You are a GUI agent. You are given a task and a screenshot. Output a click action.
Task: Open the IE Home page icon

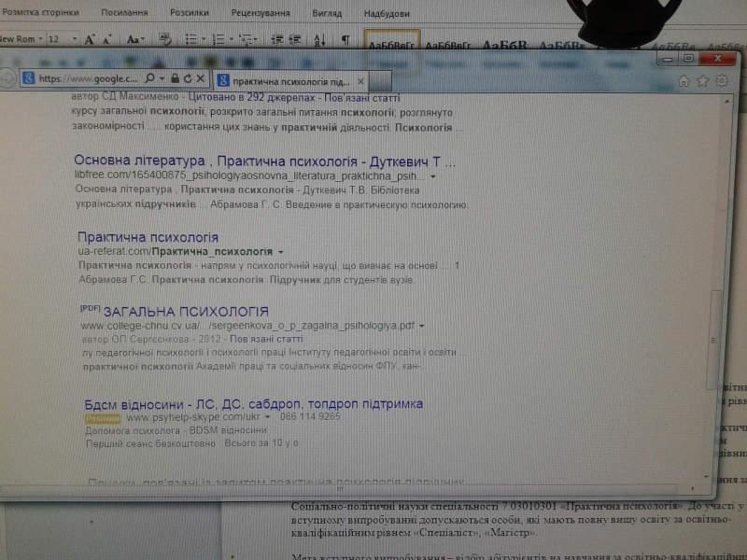tap(684, 81)
